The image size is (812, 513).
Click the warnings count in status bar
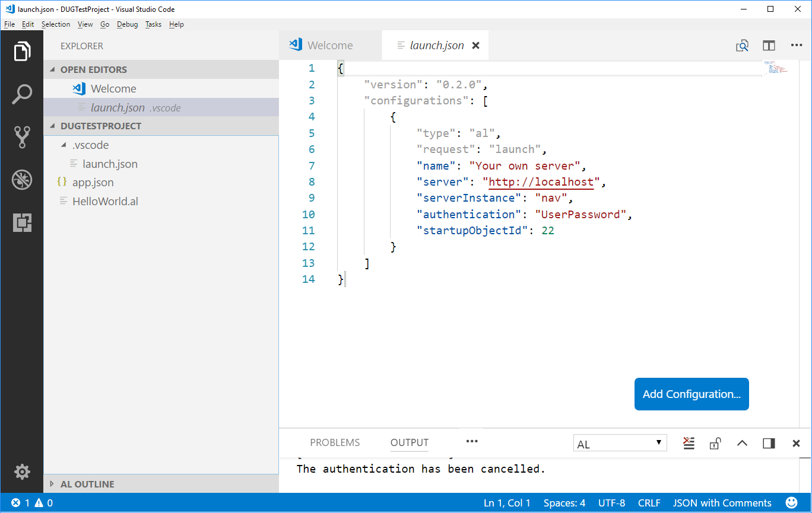point(44,503)
